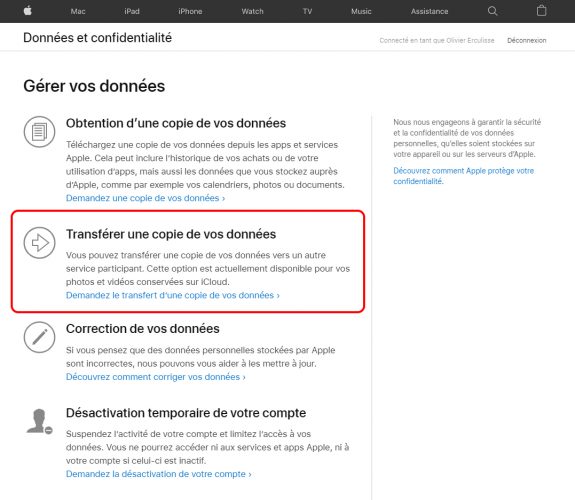The image size is (575, 500).
Task: Click the Apple logo icon
Action: coord(28,11)
